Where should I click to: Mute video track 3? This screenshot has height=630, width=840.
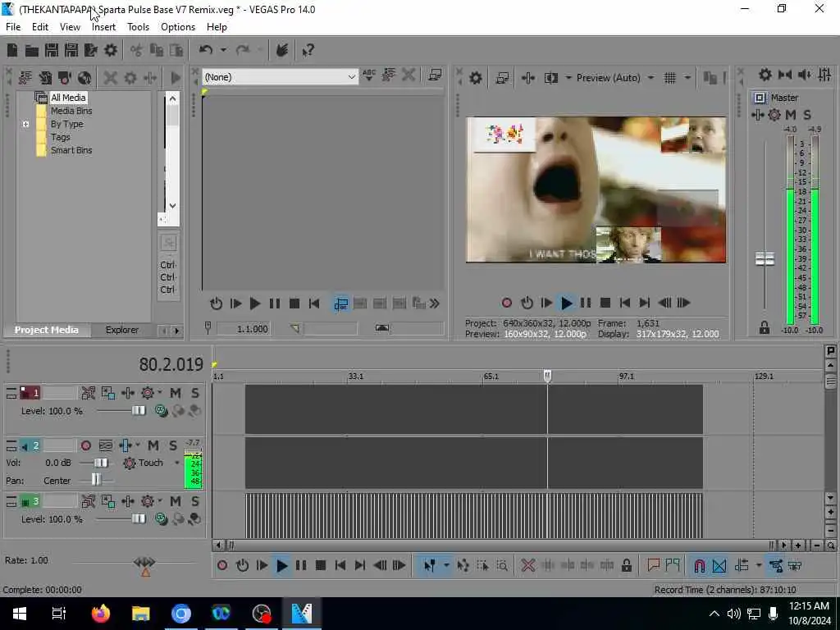pos(176,501)
